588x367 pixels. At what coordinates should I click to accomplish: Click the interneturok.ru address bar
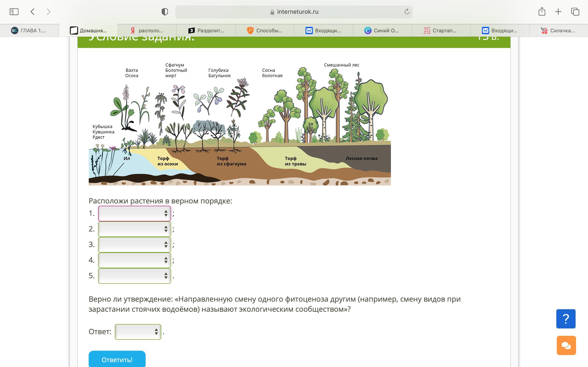pyautogui.click(x=294, y=12)
